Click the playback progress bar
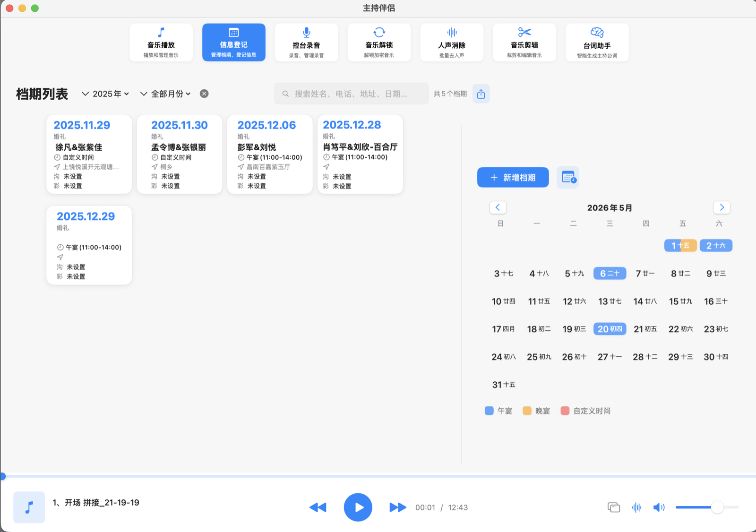This screenshot has height=532, width=756. 378,476
